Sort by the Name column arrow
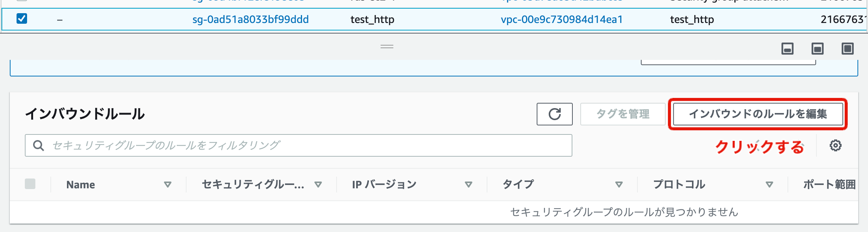Viewport: 868px width, 232px height. [168, 185]
